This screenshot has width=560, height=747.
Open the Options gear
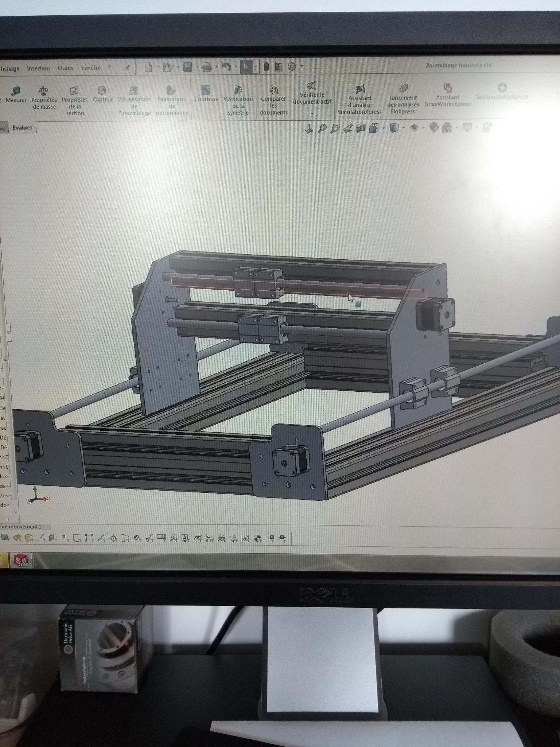pos(292,66)
